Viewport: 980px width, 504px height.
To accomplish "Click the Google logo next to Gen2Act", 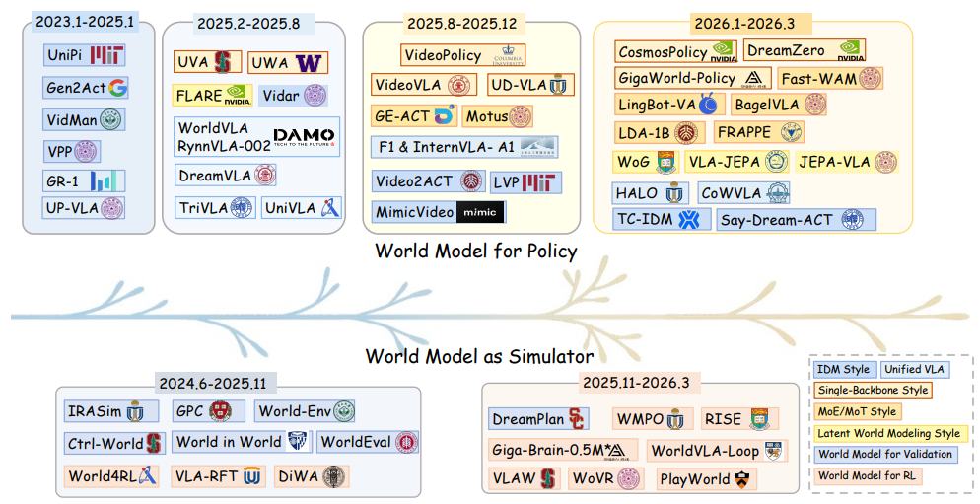I will pyautogui.click(x=117, y=88).
